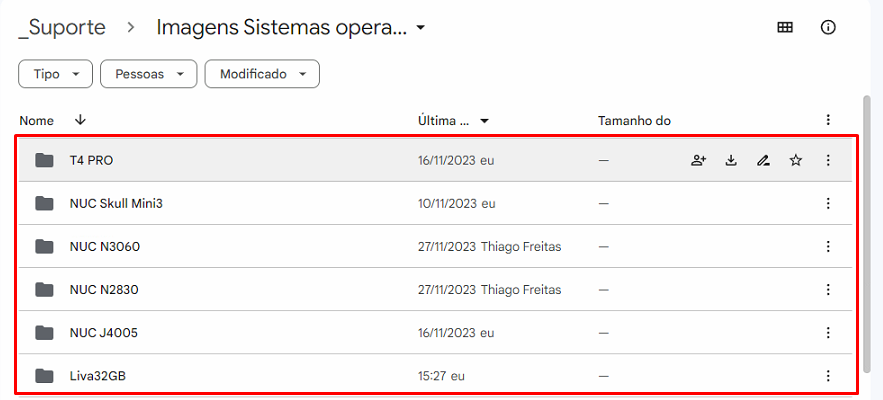The image size is (883, 400).
Task: Open the Última column dropdown
Action: 484,121
